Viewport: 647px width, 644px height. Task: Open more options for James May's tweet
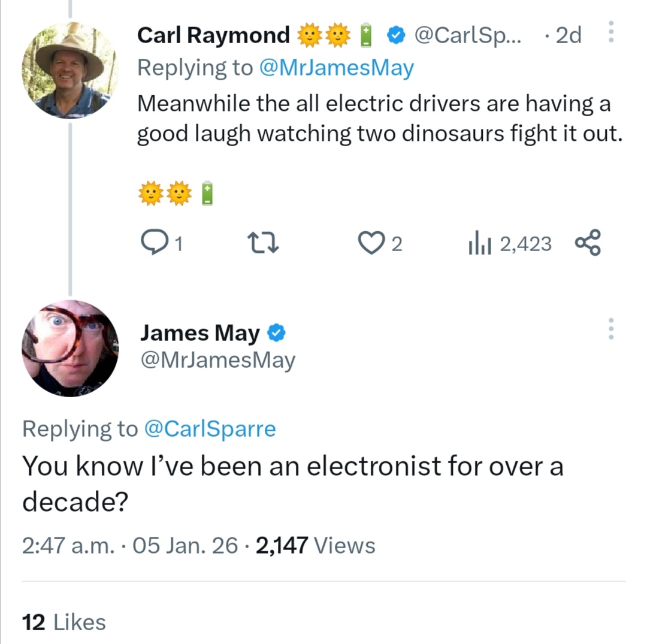[610, 328]
